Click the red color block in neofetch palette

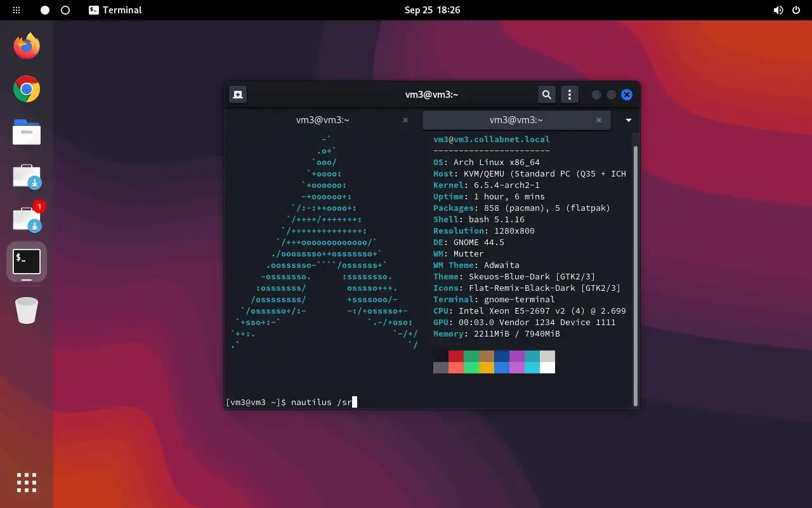coord(456,356)
